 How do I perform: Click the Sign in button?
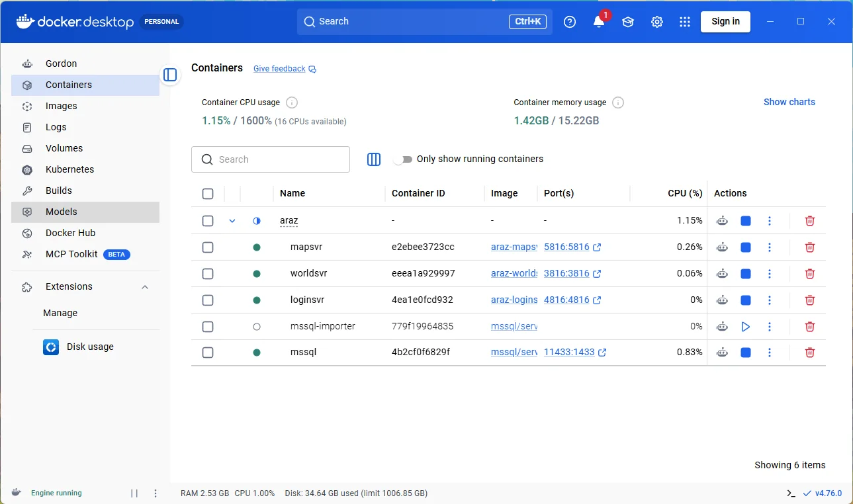pyautogui.click(x=725, y=22)
